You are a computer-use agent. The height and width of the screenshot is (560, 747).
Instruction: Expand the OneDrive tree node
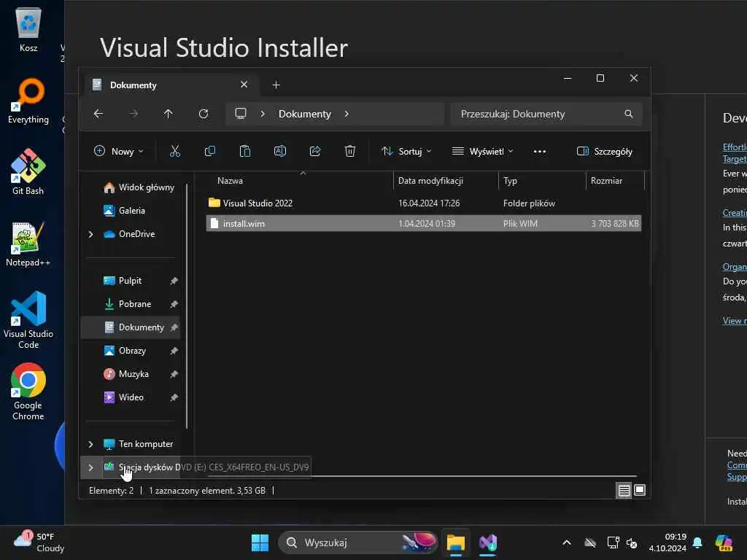(90, 234)
